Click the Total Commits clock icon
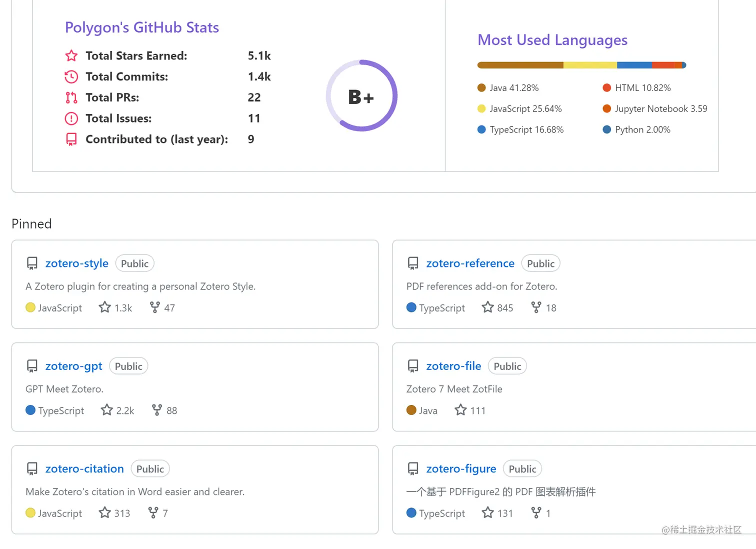The height and width of the screenshot is (549, 756). tap(71, 76)
